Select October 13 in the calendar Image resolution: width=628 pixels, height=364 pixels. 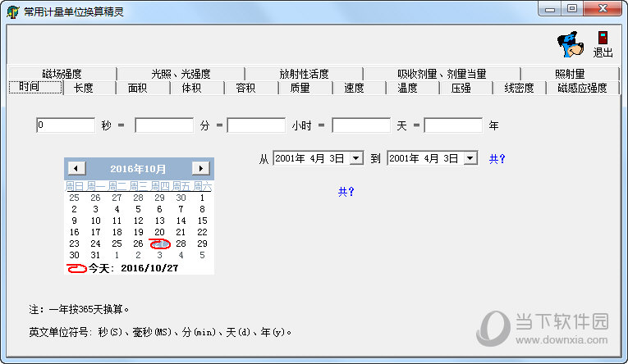coord(160,221)
